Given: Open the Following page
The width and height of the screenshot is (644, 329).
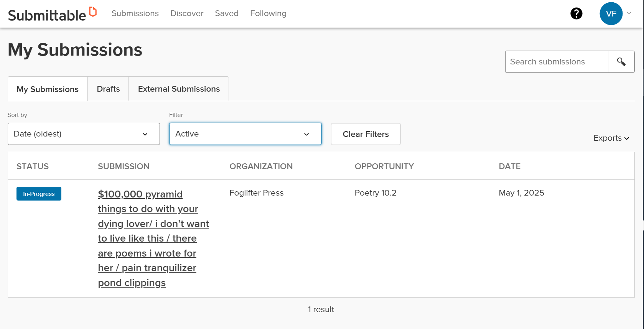Looking at the screenshot, I should click(268, 13).
